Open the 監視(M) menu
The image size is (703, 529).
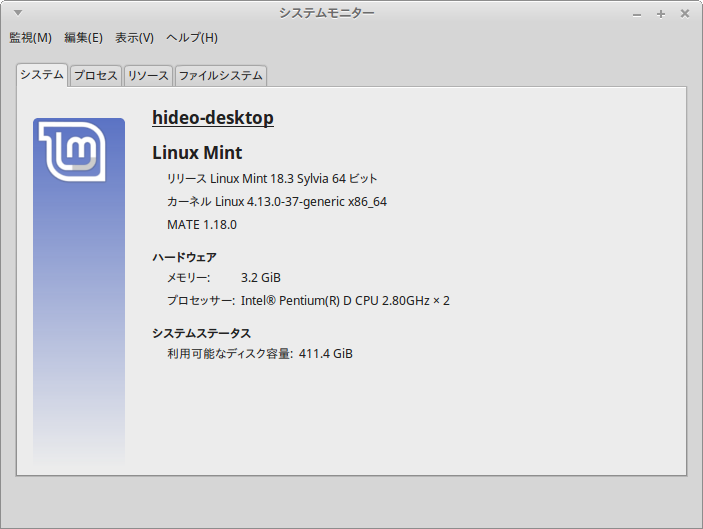[30, 38]
